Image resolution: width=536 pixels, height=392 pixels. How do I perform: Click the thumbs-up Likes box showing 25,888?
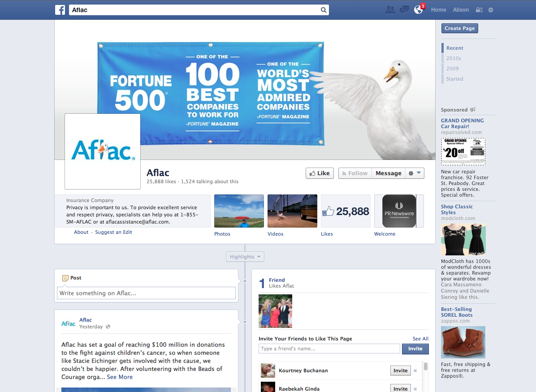(x=346, y=211)
